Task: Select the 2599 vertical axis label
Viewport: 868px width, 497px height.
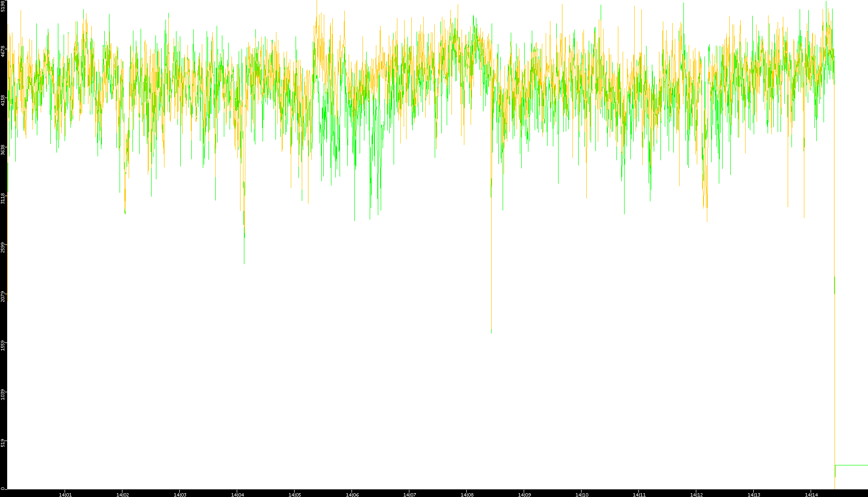Action: (x=3, y=248)
